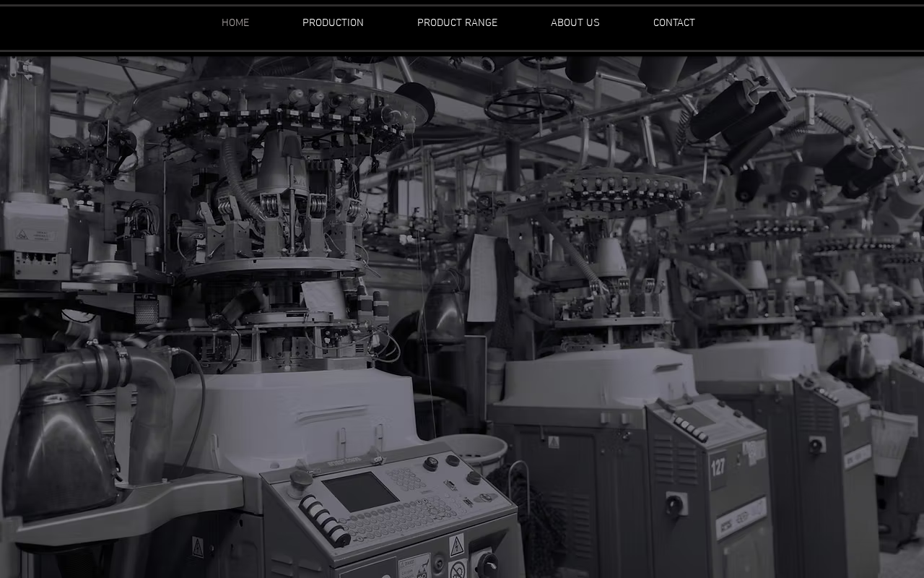Select the CONTACT link in navigation
The height and width of the screenshot is (578, 924).
click(x=674, y=23)
